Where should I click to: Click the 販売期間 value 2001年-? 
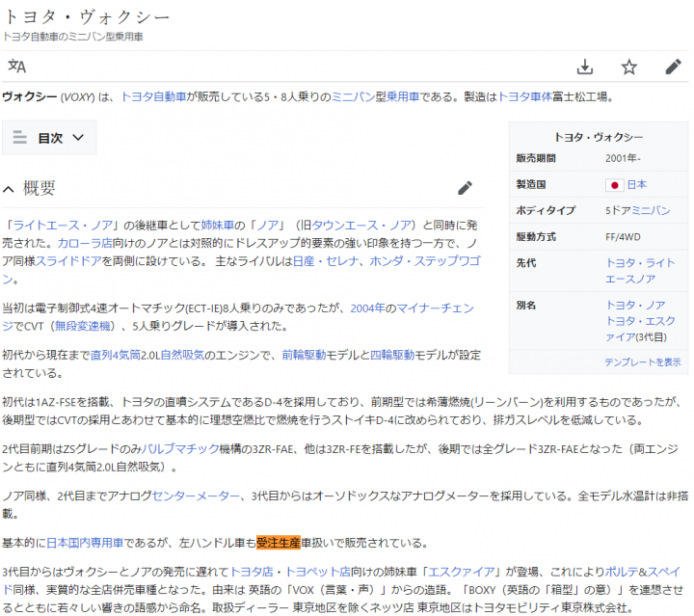(x=623, y=158)
